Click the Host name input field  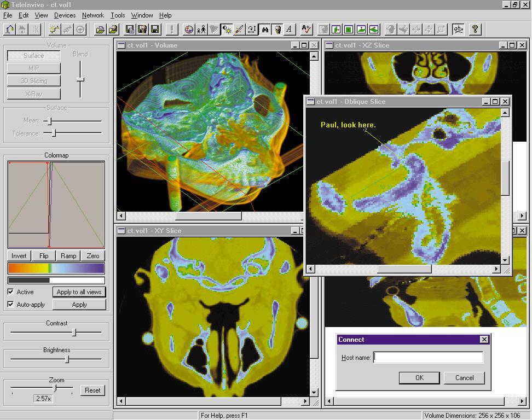pyautogui.click(x=428, y=358)
